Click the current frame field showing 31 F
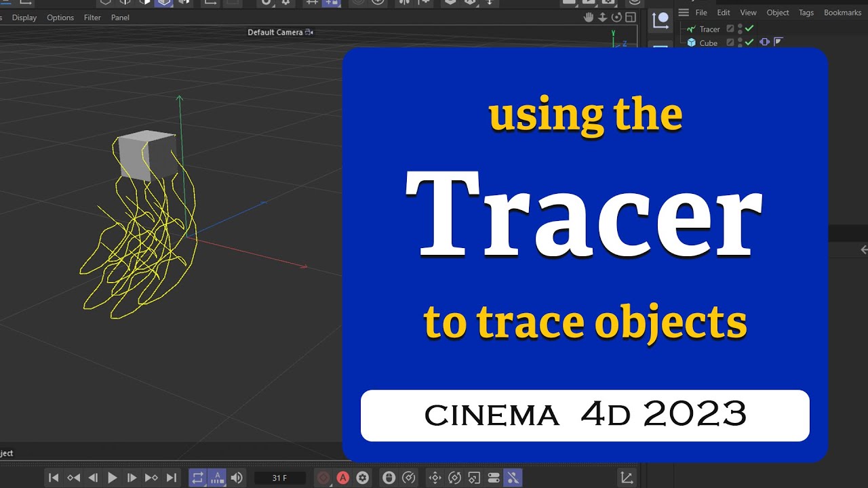Screen dimensions: 868x488 (x=279, y=478)
